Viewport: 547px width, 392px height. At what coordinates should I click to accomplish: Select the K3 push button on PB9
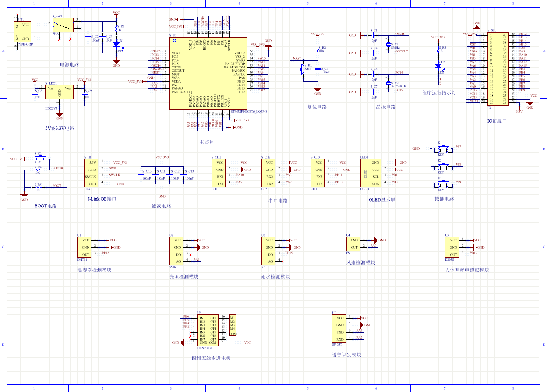(443, 184)
